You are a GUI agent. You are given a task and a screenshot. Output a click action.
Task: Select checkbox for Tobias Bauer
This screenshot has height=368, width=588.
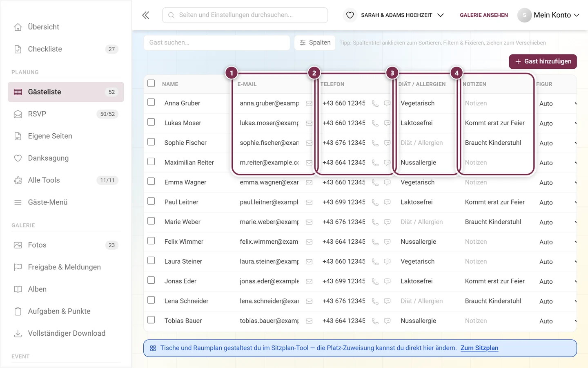(x=151, y=320)
